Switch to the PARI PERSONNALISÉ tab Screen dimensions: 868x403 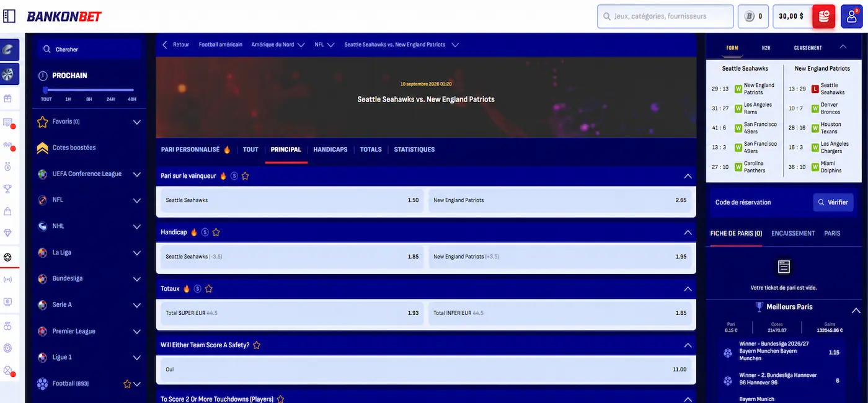[195, 149]
